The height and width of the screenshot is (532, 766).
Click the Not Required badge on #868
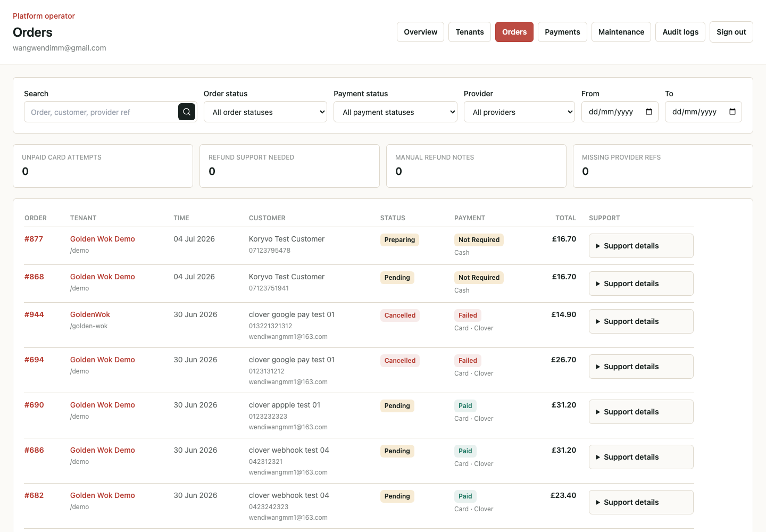click(479, 278)
